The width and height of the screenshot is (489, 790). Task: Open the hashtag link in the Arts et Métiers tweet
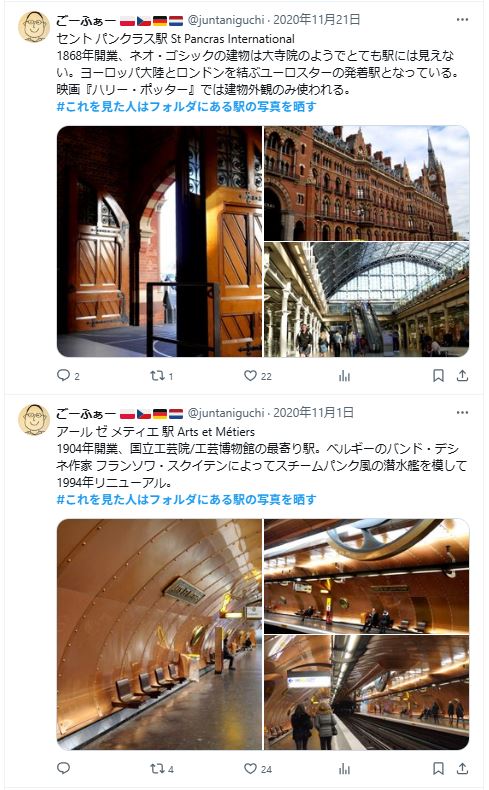tap(186, 499)
